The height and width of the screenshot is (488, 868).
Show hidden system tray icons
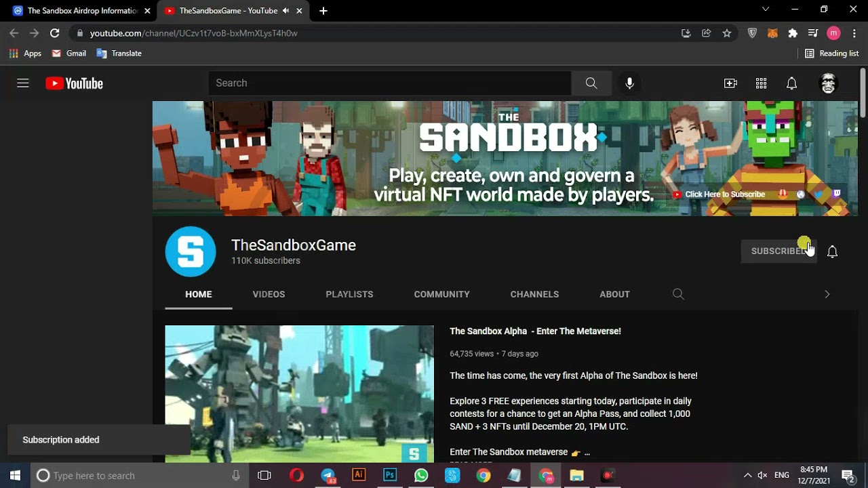click(747, 476)
